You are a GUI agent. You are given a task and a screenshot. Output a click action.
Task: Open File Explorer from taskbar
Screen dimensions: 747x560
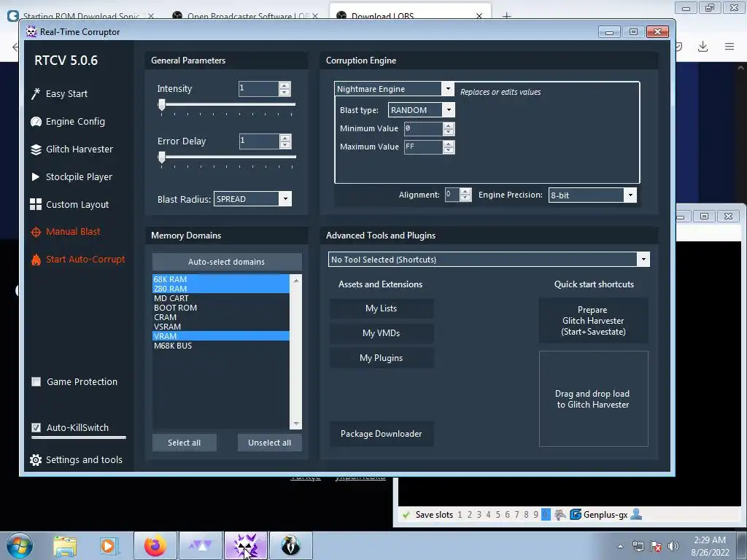65,545
